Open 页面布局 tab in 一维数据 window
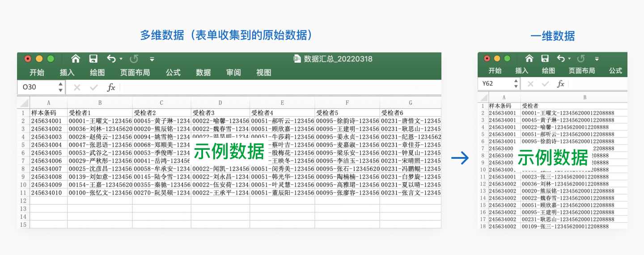The width and height of the screenshot is (644, 255). point(582,71)
